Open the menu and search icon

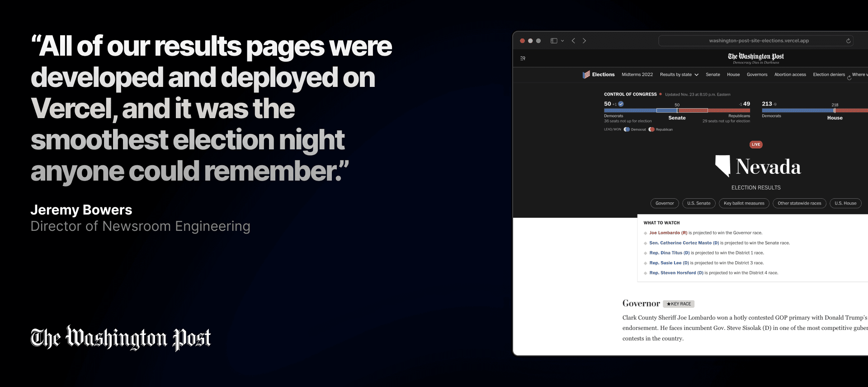coord(523,58)
